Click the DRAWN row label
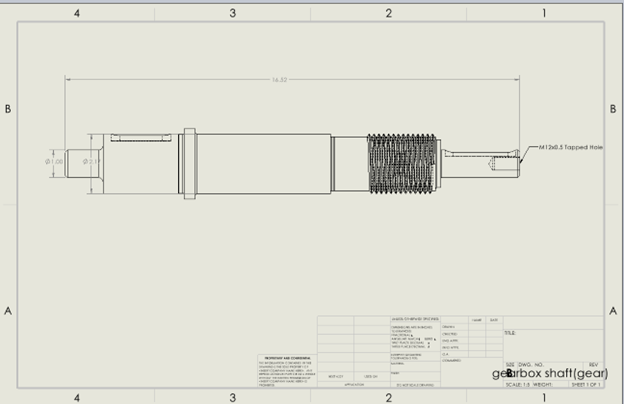The image size is (624, 404). (x=448, y=327)
